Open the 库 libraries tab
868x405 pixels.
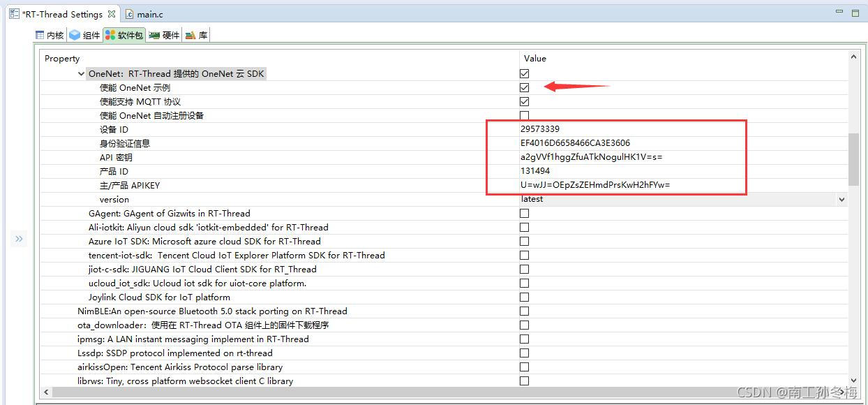(x=196, y=35)
